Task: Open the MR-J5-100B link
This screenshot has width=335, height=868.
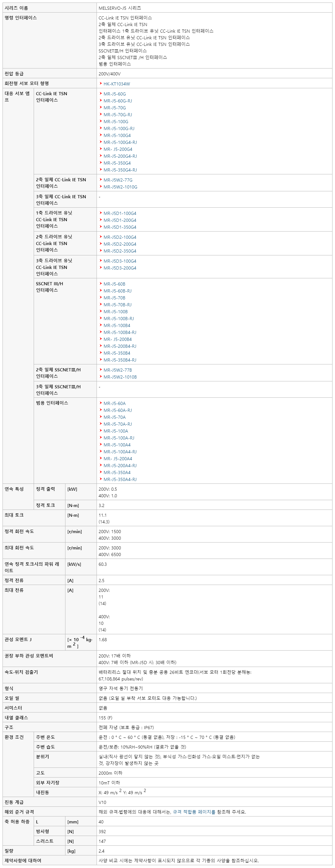Action: click(115, 312)
